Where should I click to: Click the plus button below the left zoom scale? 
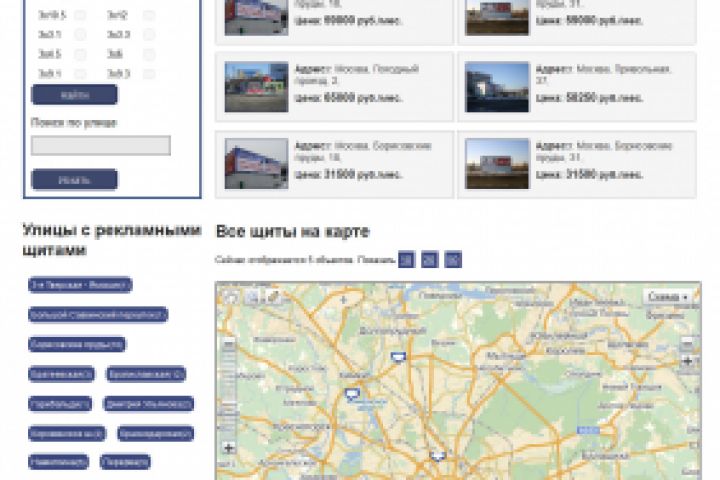coord(228,447)
